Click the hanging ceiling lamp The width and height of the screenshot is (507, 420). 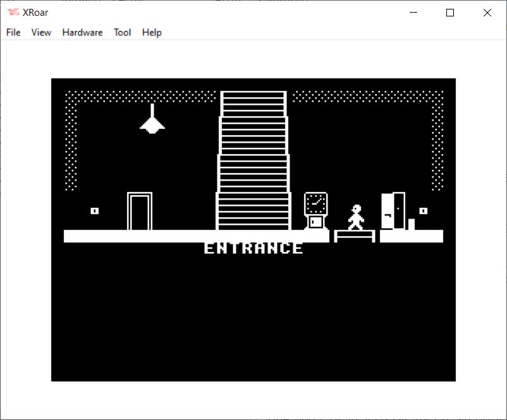[152, 123]
